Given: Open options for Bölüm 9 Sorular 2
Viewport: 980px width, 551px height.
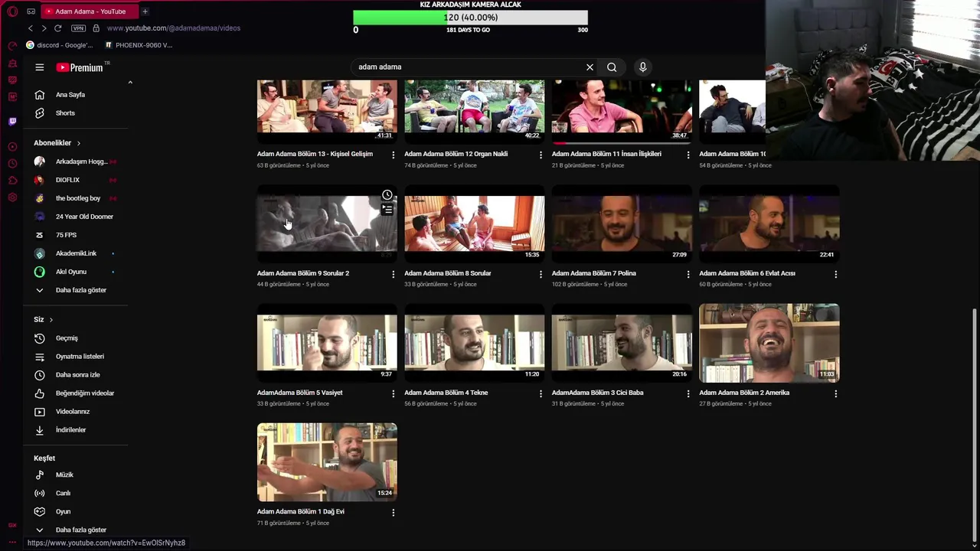Looking at the screenshot, I should [394, 274].
